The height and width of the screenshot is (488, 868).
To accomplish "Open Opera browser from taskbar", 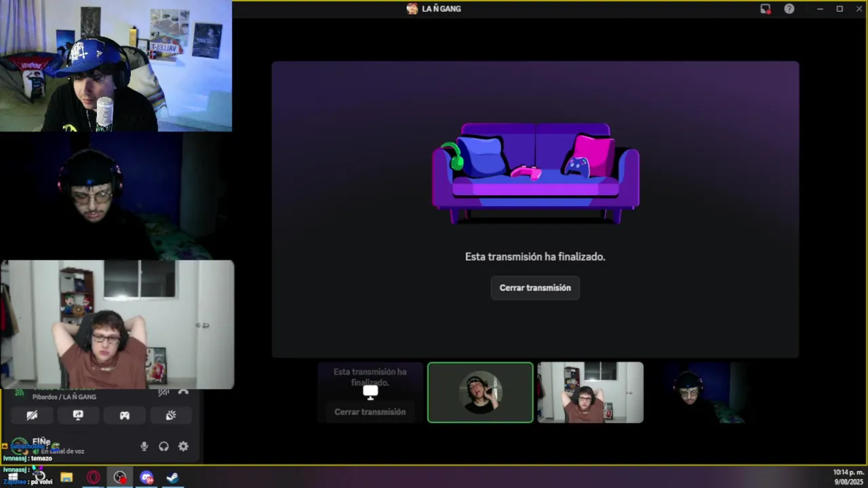I will 93,477.
